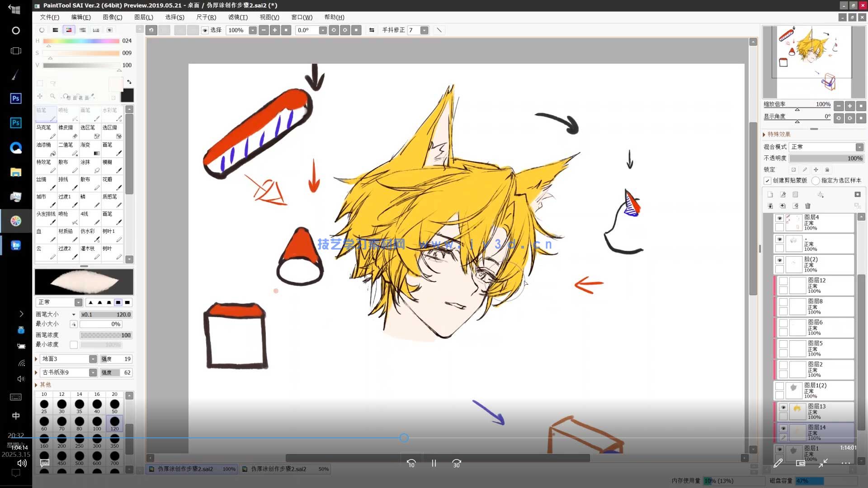Delete layer using trash icon
Screen dimensions: 868x488
807,206
